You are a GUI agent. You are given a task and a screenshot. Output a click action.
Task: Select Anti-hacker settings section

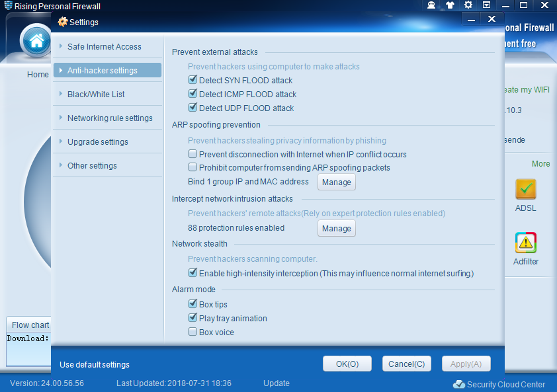click(x=107, y=70)
